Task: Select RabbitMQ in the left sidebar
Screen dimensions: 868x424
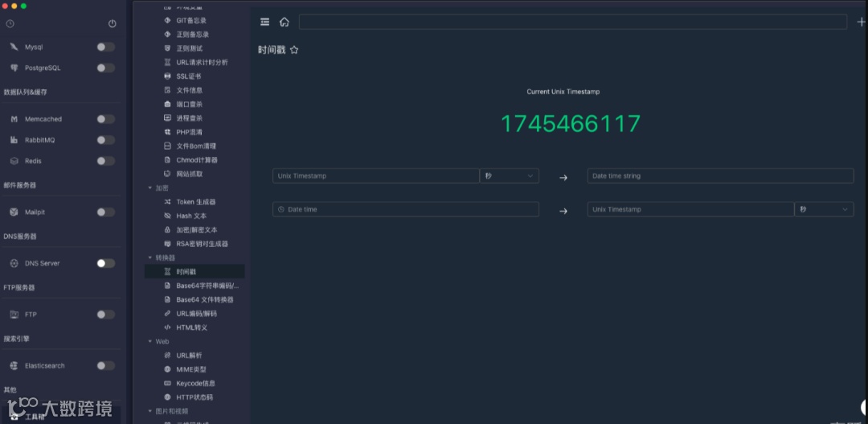Action: (40, 140)
